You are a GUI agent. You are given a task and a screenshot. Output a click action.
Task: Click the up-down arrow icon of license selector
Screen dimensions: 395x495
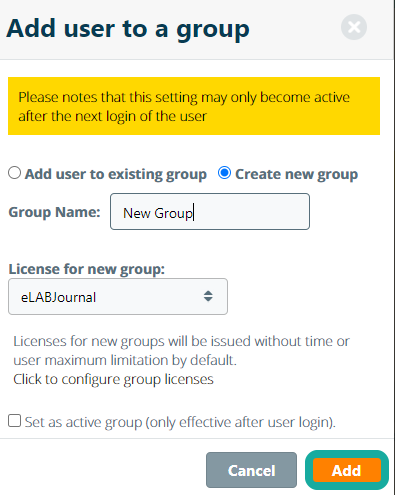click(208, 296)
